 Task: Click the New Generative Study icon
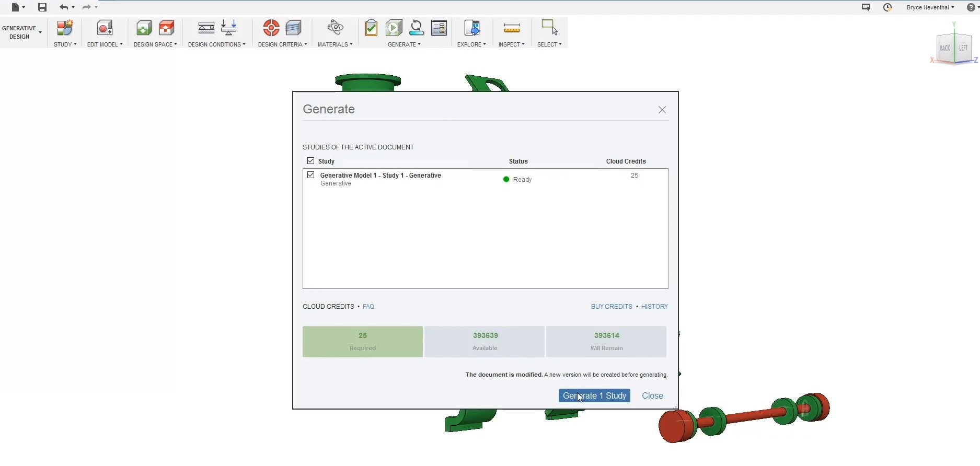[65, 28]
